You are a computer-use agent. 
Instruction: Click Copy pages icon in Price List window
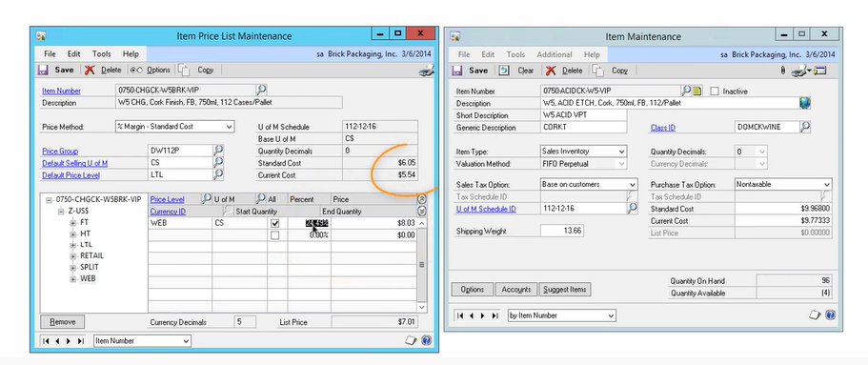pos(184,71)
